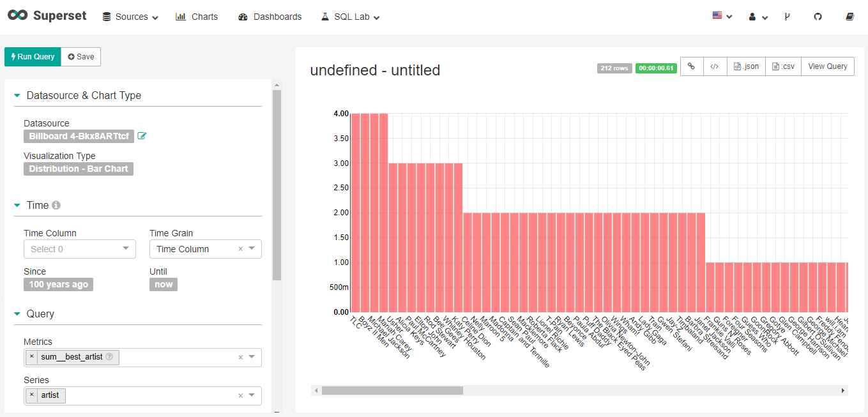Open the Sources menu
This screenshot has width=868, height=417.
(x=130, y=17)
